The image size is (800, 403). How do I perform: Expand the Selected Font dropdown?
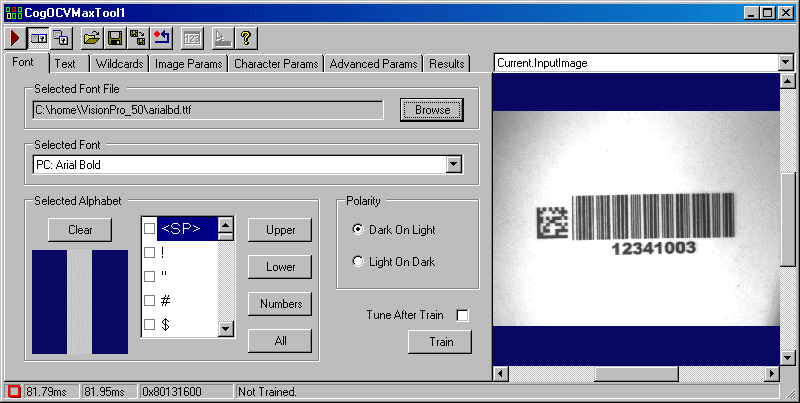click(x=454, y=165)
